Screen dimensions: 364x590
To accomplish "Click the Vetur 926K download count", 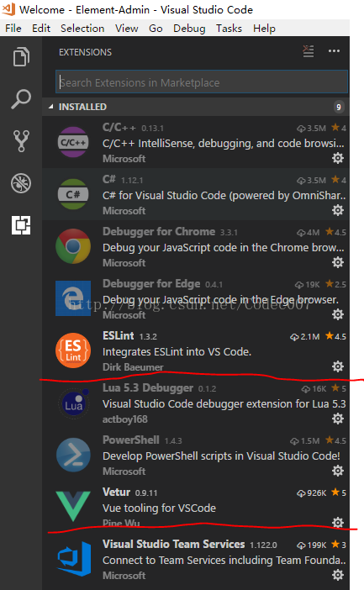I will click(x=311, y=493).
